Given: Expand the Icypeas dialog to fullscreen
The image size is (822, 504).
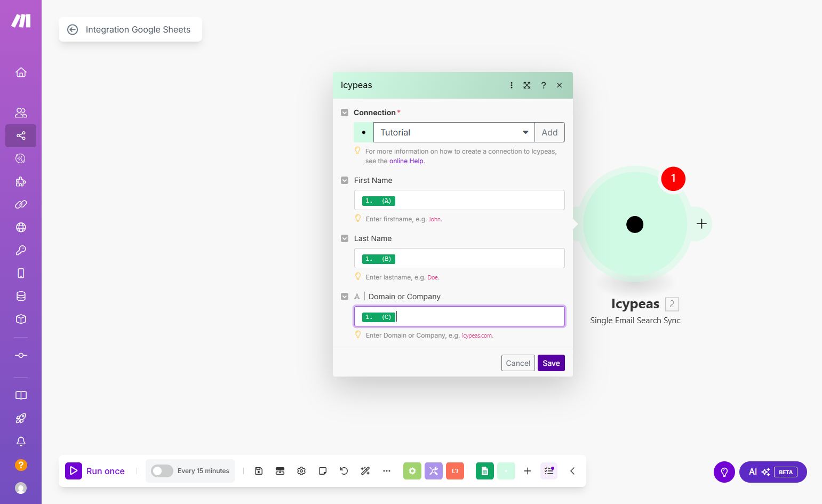Looking at the screenshot, I should click(x=527, y=85).
